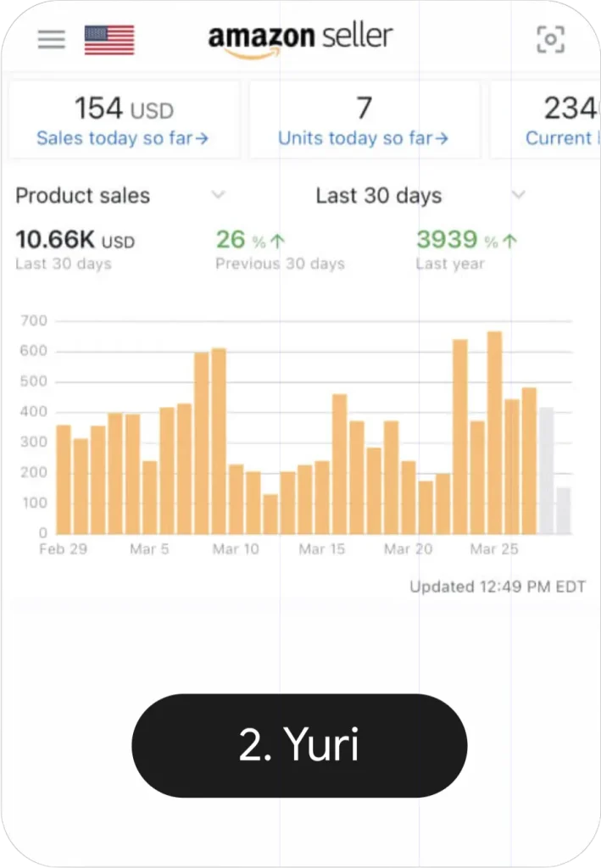601x868 pixels.
Task: Select the Feb 29 sales bar
Action: coord(64,479)
